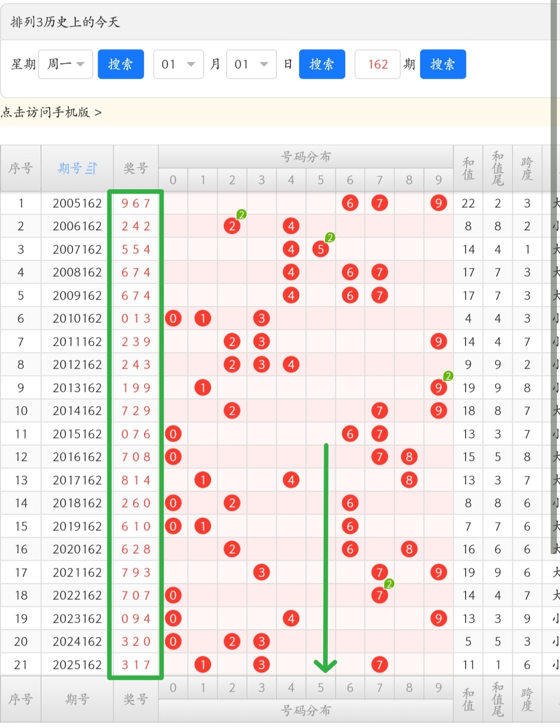
Task: Click winning number 013 in row 6
Action: point(136,318)
